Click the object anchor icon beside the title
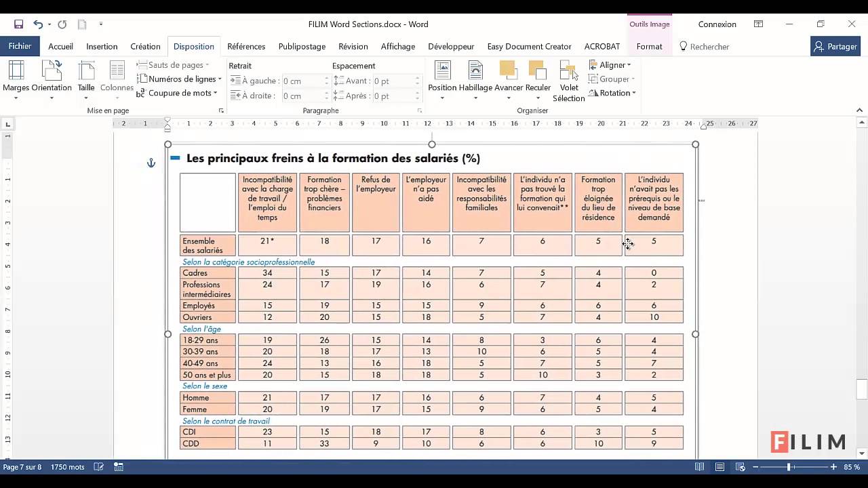Image resolution: width=868 pixels, height=488 pixels. coord(151,163)
